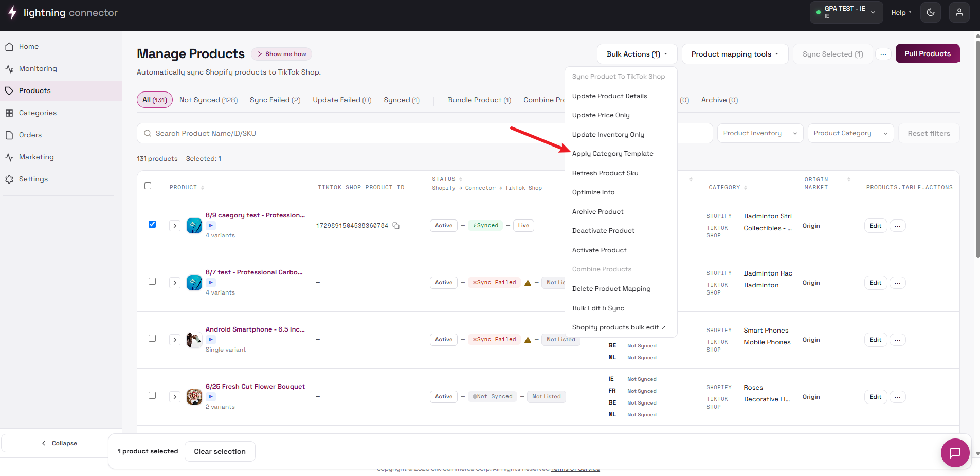Click the lightning connector logo

(63, 13)
